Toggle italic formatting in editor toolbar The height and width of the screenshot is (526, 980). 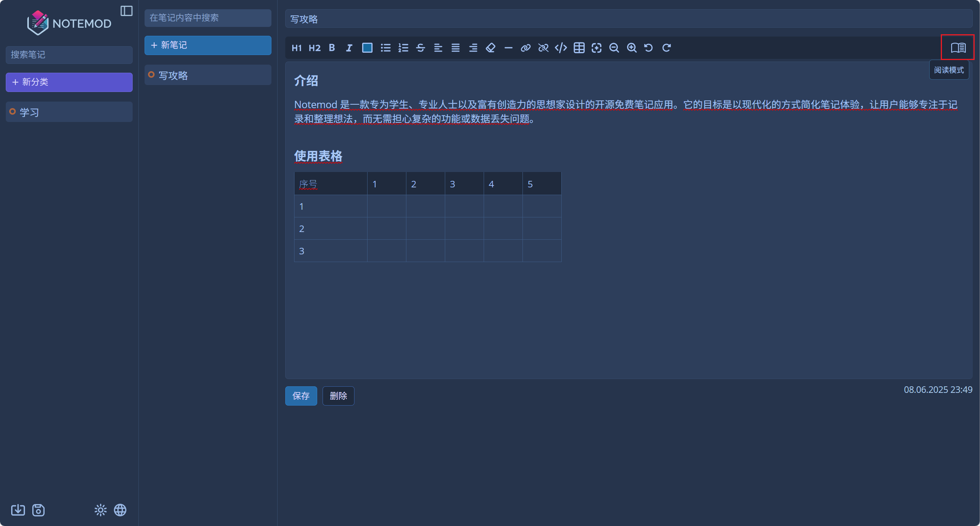349,48
